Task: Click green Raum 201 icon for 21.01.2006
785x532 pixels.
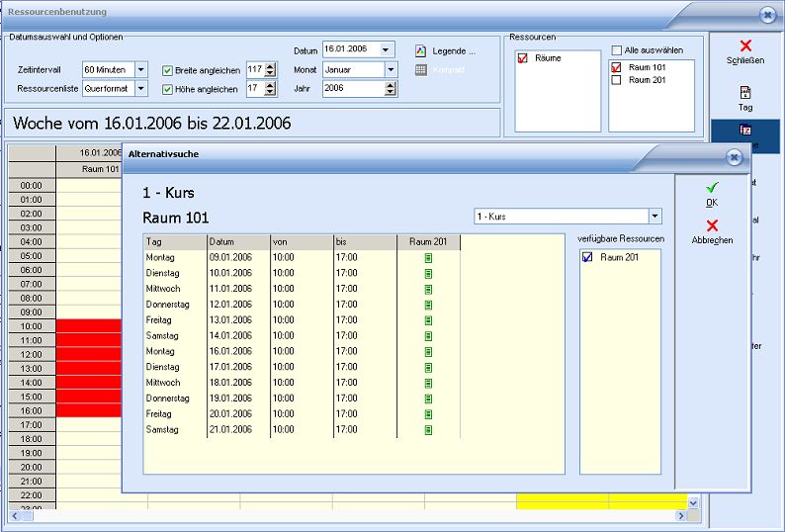Action: pos(428,430)
